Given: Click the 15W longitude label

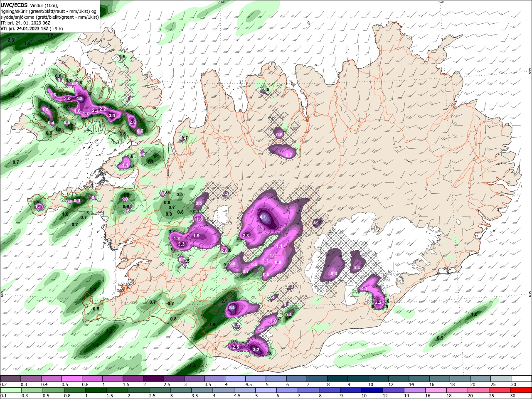Looking at the screenshot, I should pyautogui.click(x=441, y=2).
